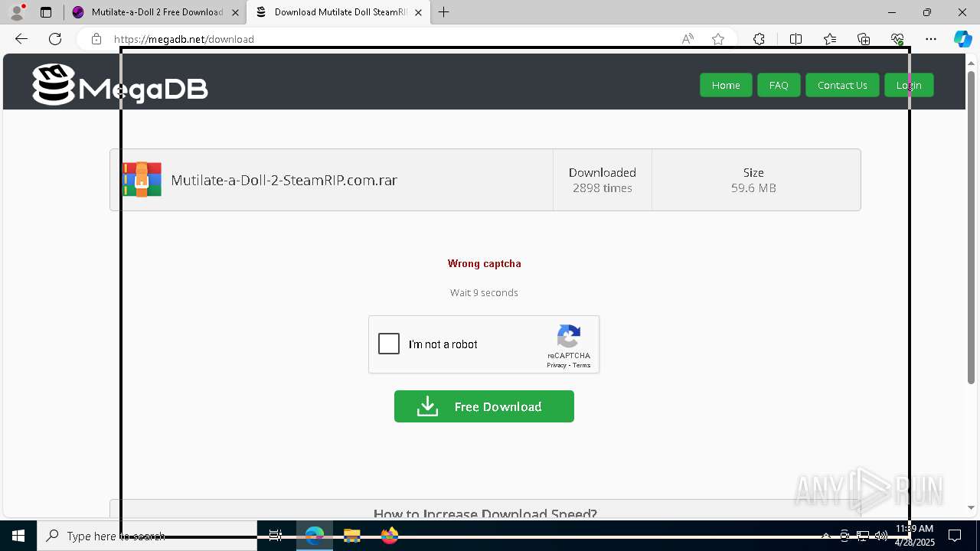
Task: Click the Free Download button
Action: coord(484,406)
